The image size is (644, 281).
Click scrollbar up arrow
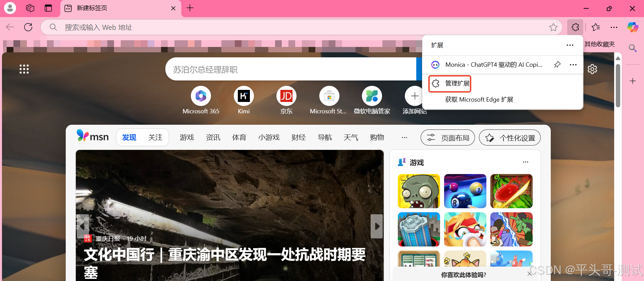click(618, 58)
